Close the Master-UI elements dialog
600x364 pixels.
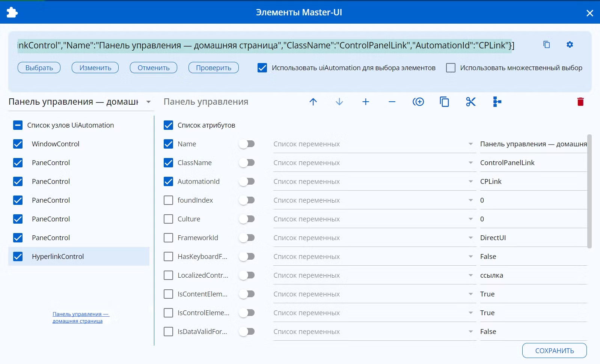[x=590, y=13]
